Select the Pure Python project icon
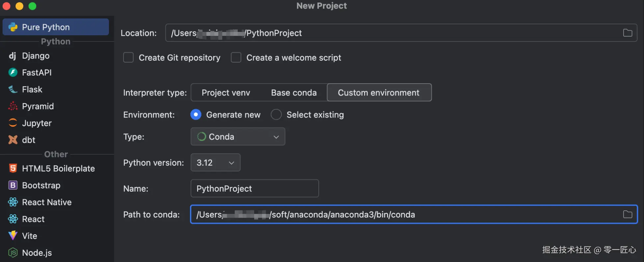The image size is (644, 262). (x=13, y=27)
